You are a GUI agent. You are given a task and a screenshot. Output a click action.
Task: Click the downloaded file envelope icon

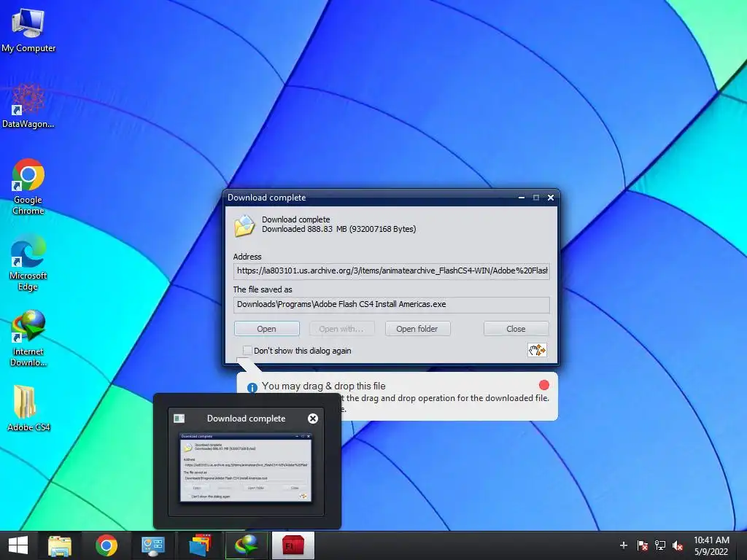(244, 226)
